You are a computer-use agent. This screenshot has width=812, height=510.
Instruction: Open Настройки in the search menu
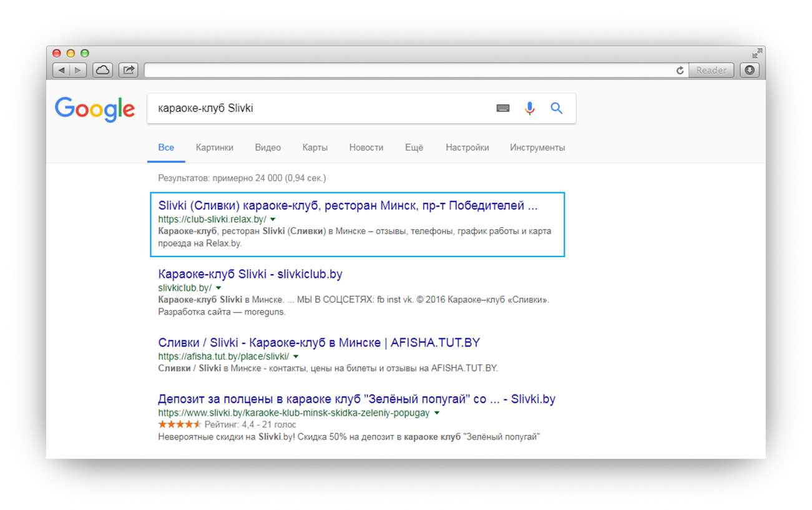coord(467,148)
